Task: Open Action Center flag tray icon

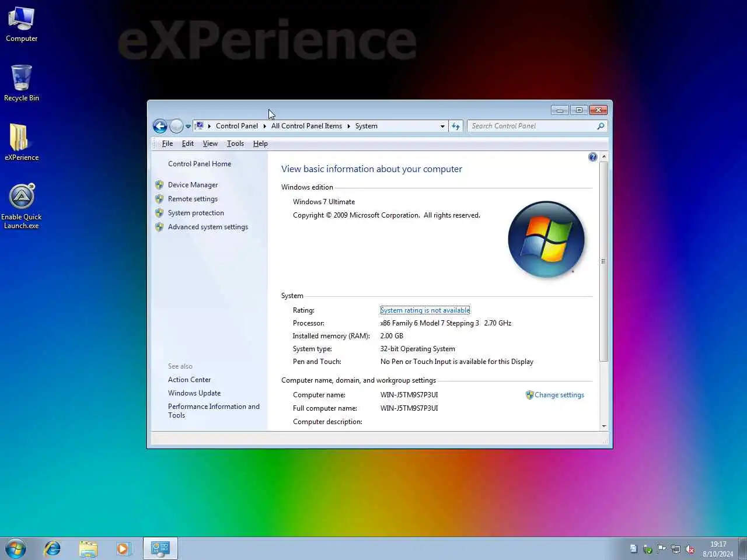Action: (662, 549)
